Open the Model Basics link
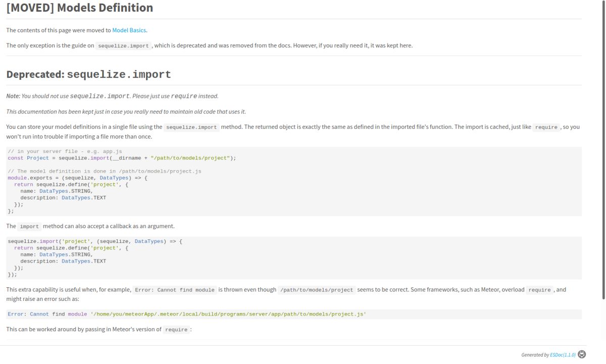Viewport: 606px width, 364px height. pos(129,30)
